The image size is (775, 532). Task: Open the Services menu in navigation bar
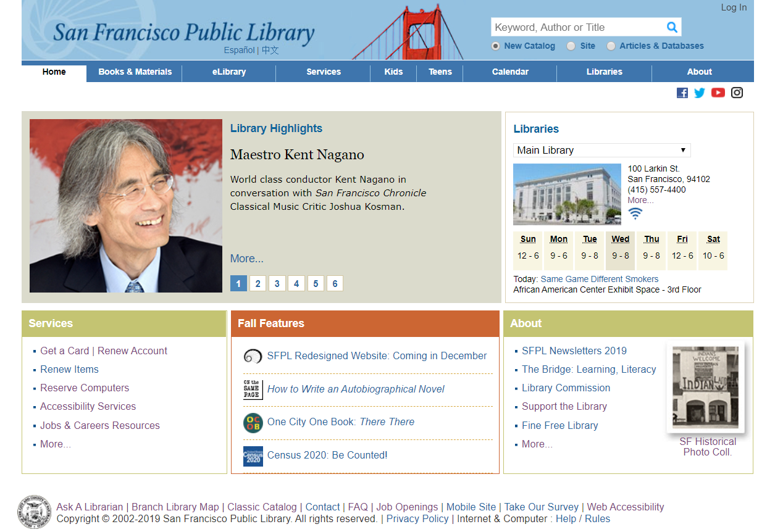[x=324, y=72]
